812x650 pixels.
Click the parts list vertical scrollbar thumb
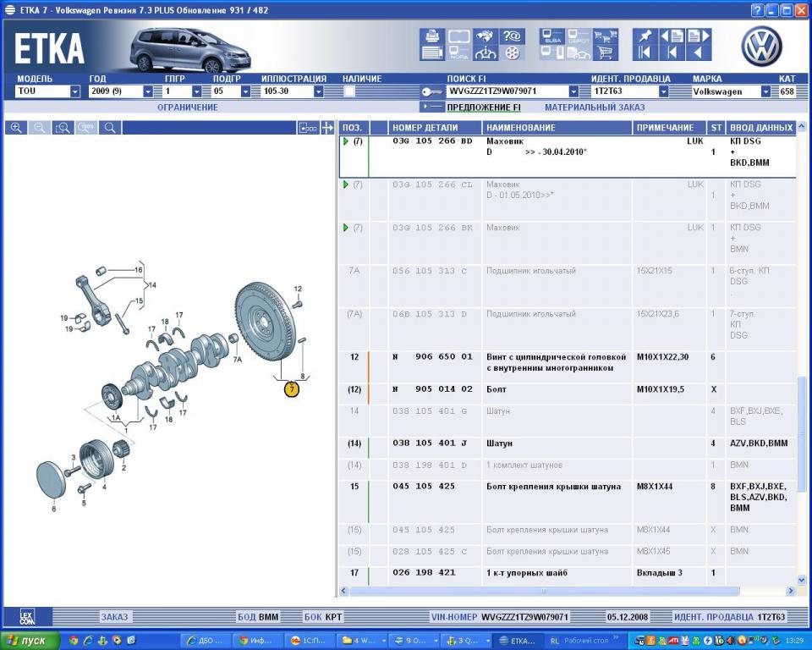coord(802,434)
